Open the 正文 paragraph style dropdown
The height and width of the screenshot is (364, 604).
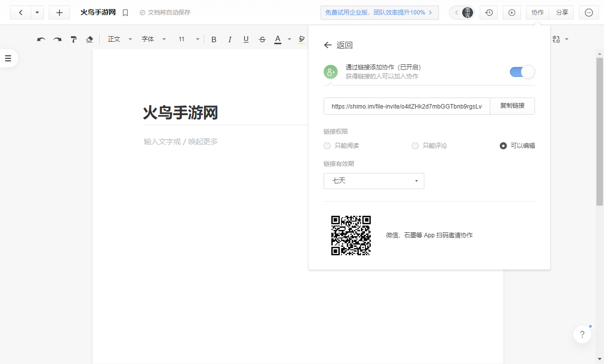(x=120, y=39)
